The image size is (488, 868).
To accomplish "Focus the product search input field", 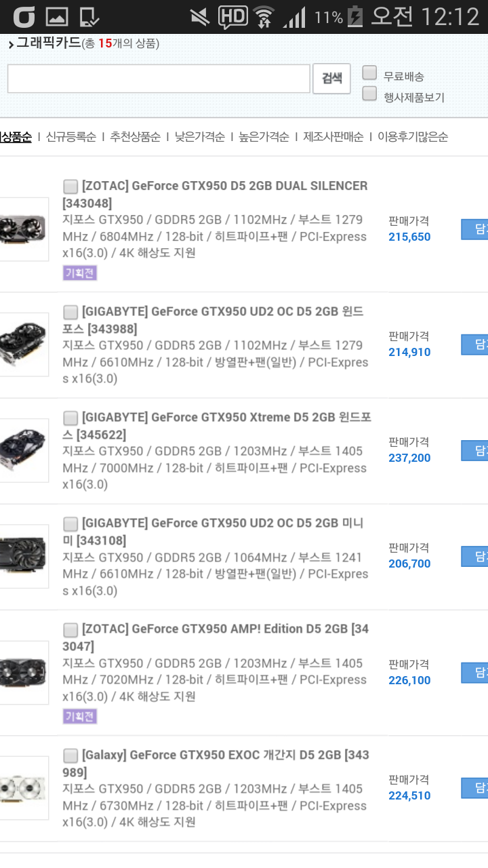I will 159,79.
